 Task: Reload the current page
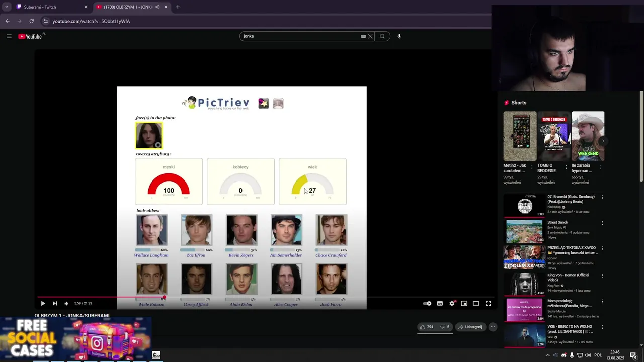[x=31, y=21]
